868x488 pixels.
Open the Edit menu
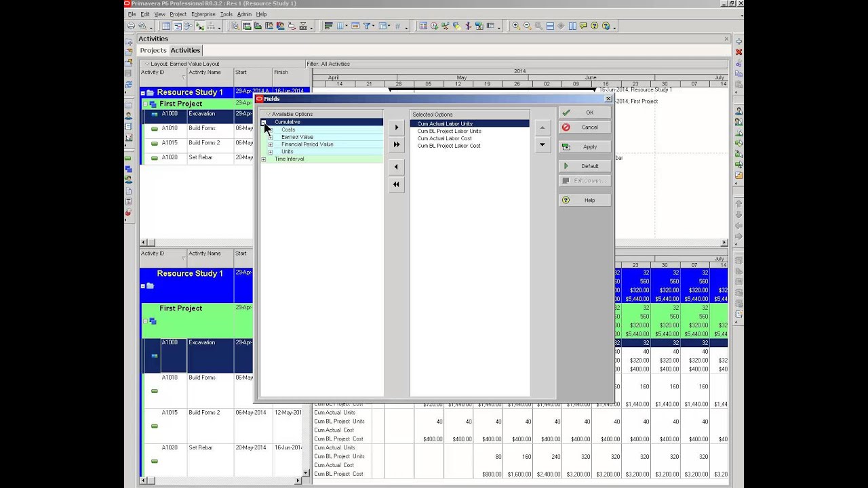(144, 14)
